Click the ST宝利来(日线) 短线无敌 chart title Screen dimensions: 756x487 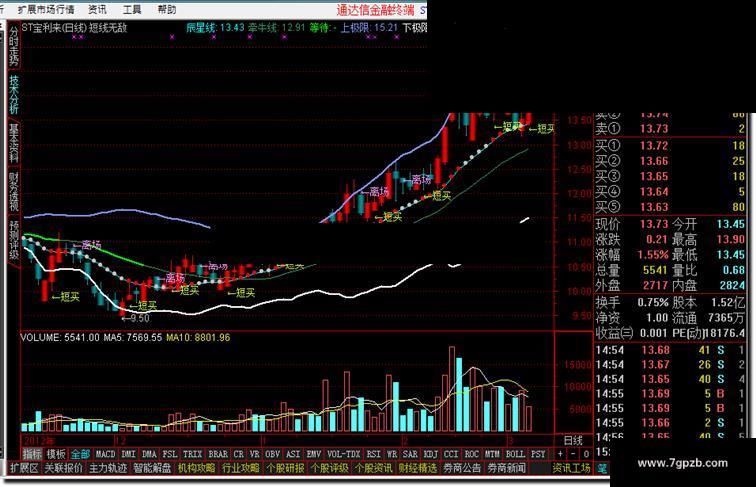coord(74,27)
